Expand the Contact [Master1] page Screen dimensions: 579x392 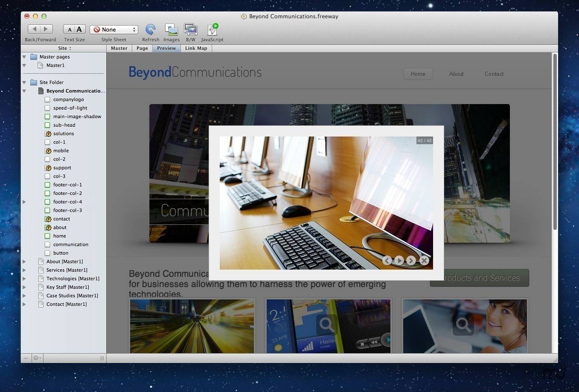[24, 304]
